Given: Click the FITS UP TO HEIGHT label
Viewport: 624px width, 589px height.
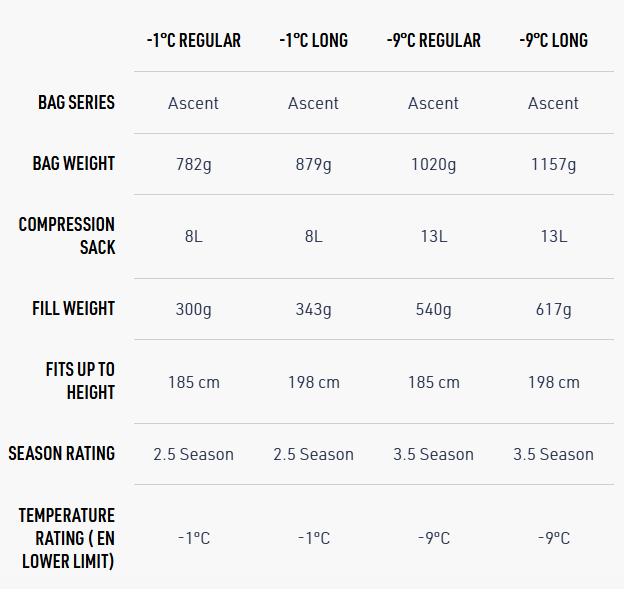Looking at the screenshot, I should click(x=80, y=381).
